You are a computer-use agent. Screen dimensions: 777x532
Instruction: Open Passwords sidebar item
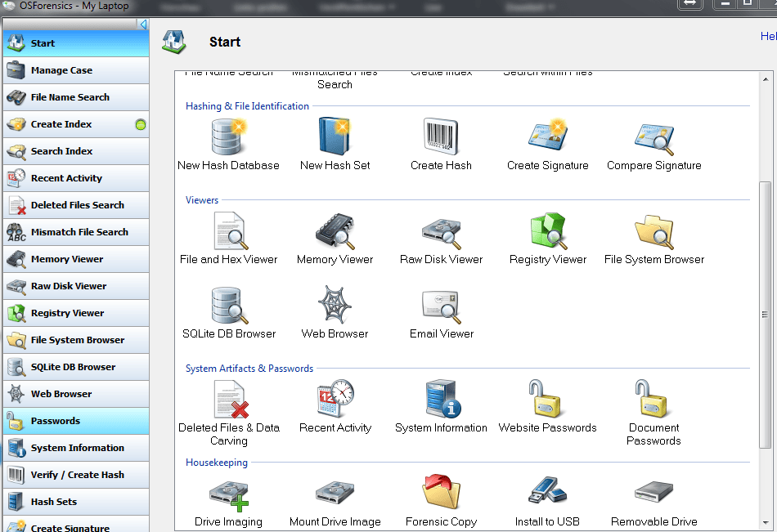pos(76,421)
